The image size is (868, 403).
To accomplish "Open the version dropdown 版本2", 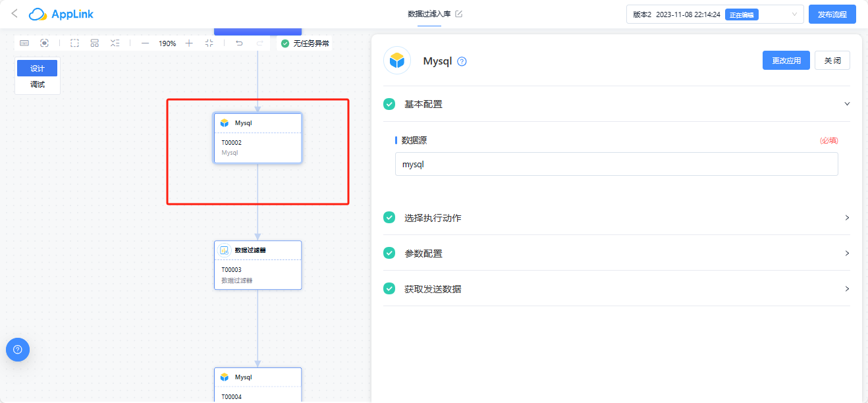I will [x=715, y=14].
